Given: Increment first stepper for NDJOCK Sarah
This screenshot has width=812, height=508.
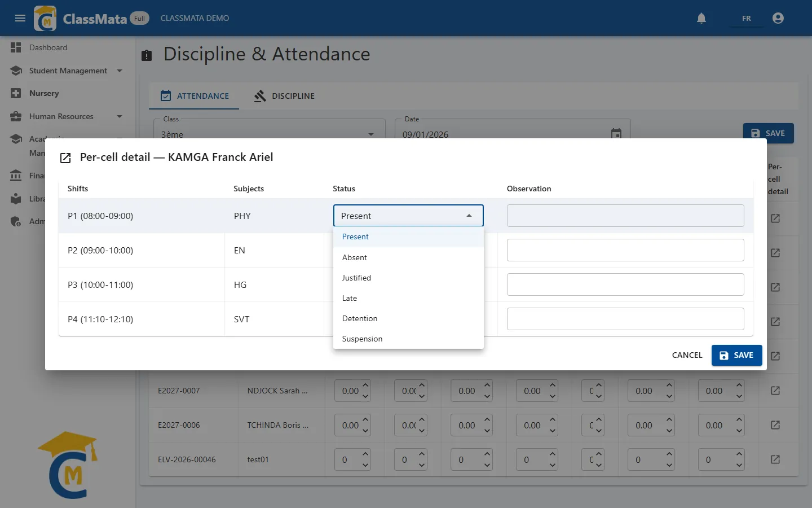Looking at the screenshot, I should point(365,386).
